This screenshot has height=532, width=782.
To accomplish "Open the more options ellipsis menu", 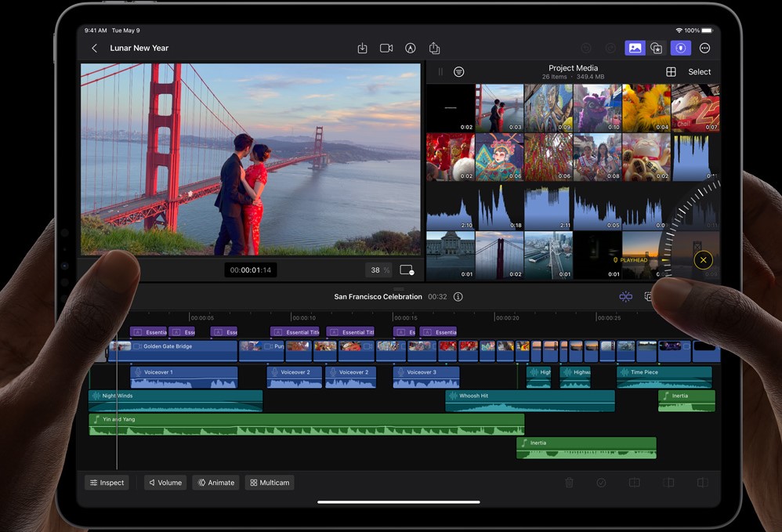I will pyautogui.click(x=704, y=49).
